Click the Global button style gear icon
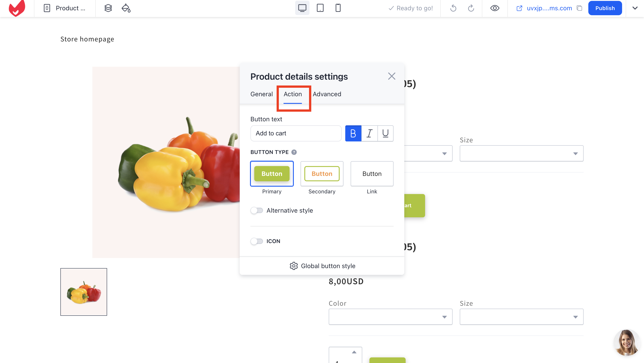This screenshot has width=644, height=363. coord(294,266)
